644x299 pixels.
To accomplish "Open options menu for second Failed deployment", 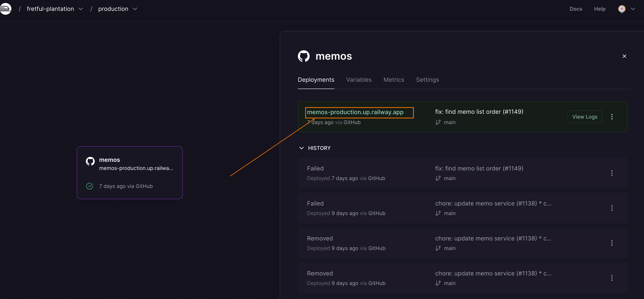I will [612, 208].
